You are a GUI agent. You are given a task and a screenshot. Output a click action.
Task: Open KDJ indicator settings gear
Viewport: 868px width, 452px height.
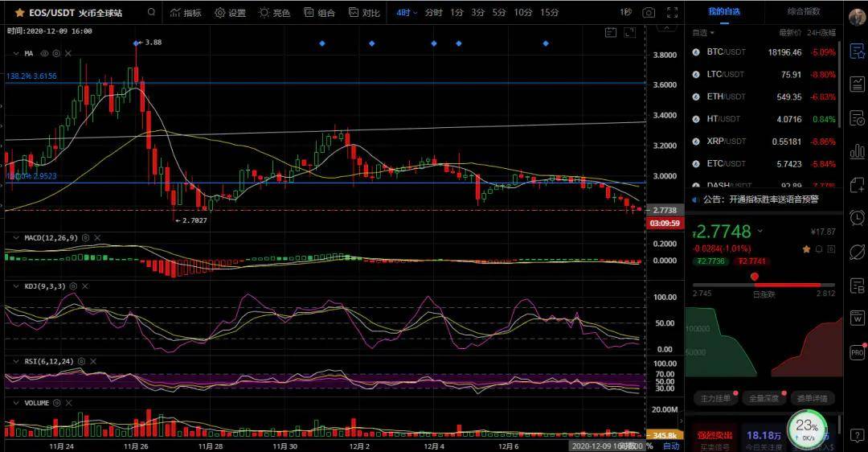tap(73, 286)
